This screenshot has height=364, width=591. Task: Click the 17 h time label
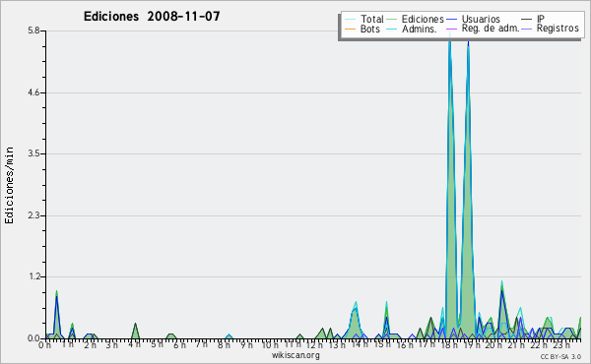[427, 344]
